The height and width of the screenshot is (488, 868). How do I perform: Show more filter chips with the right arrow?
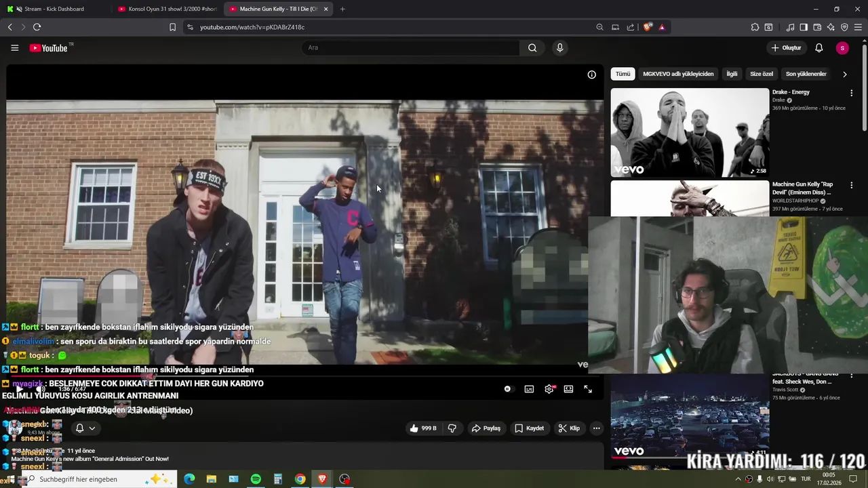tap(844, 74)
